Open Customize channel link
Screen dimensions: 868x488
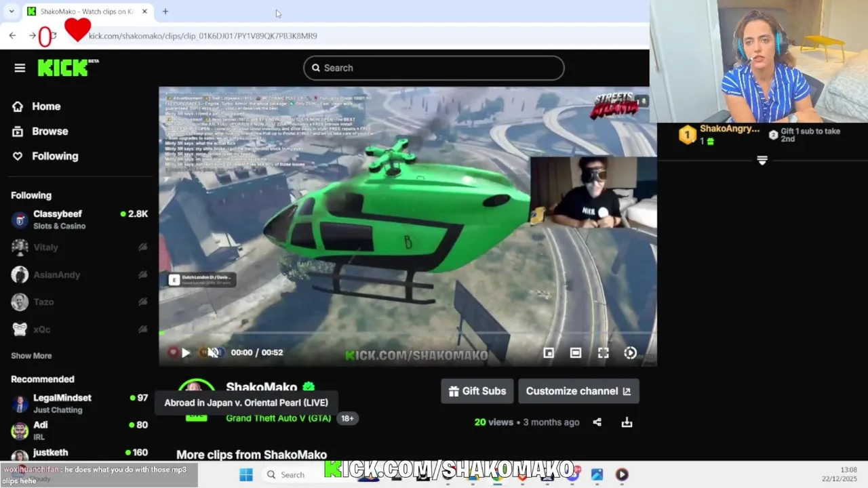pyautogui.click(x=578, y=391)
